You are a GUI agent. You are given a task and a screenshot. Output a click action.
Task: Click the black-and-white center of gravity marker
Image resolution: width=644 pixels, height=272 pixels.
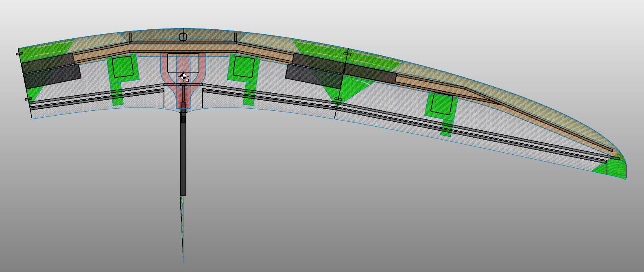tap(183, 76)
